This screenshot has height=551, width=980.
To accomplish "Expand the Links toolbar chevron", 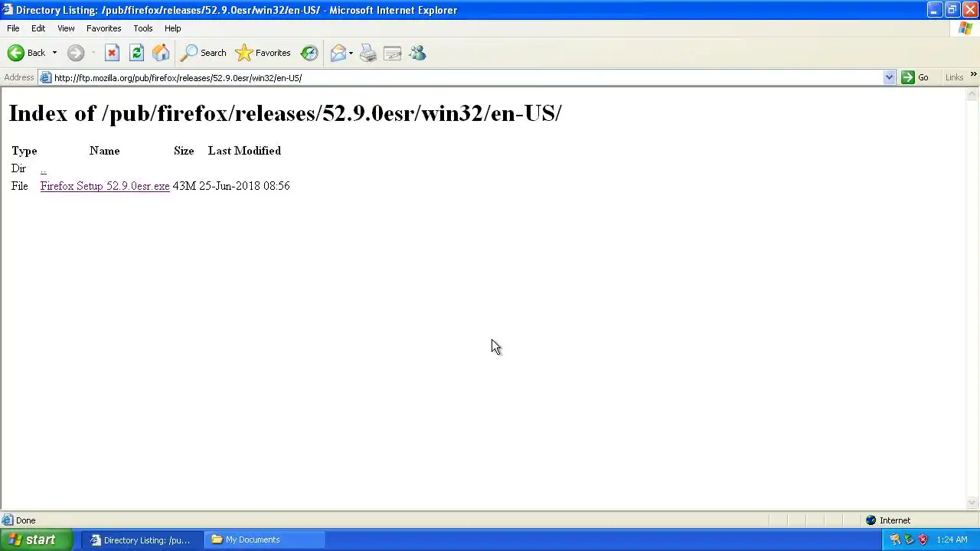I will [973, 75].
